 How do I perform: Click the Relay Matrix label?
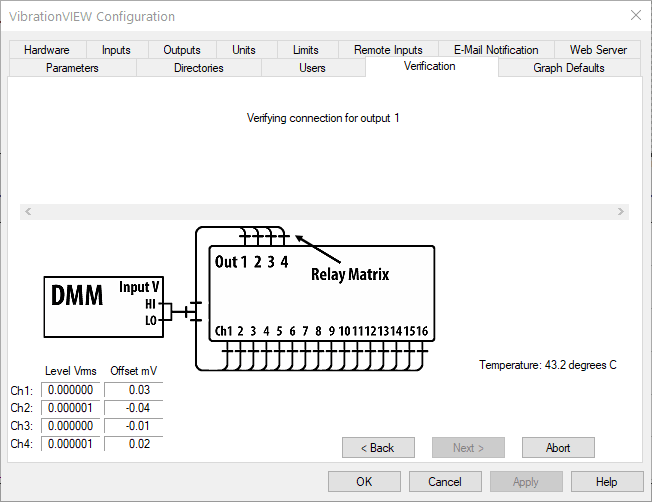[x=350, y=274]
